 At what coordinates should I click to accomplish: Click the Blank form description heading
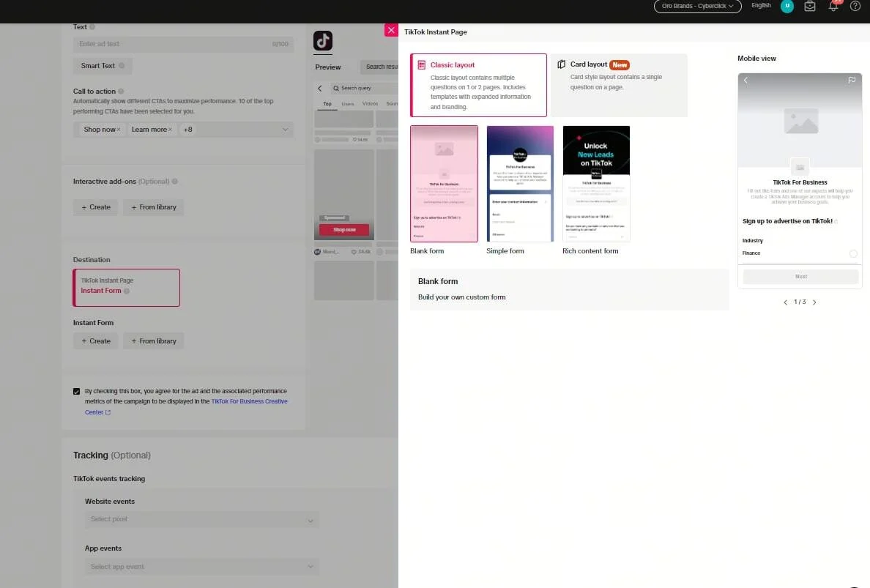438,281
